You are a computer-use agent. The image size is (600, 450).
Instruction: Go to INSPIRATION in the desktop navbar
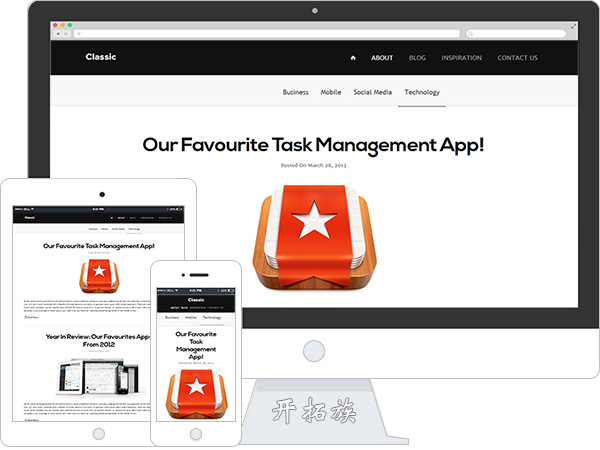461,58
